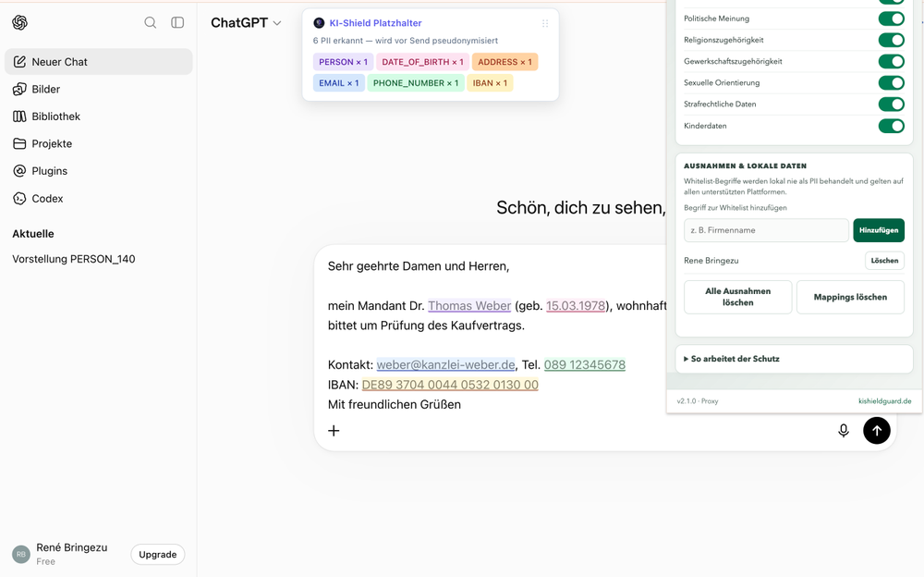Toggle Strafrechtliche Daten switch
924x577 pixels.
pyautogui.click(x=891, y=104)
